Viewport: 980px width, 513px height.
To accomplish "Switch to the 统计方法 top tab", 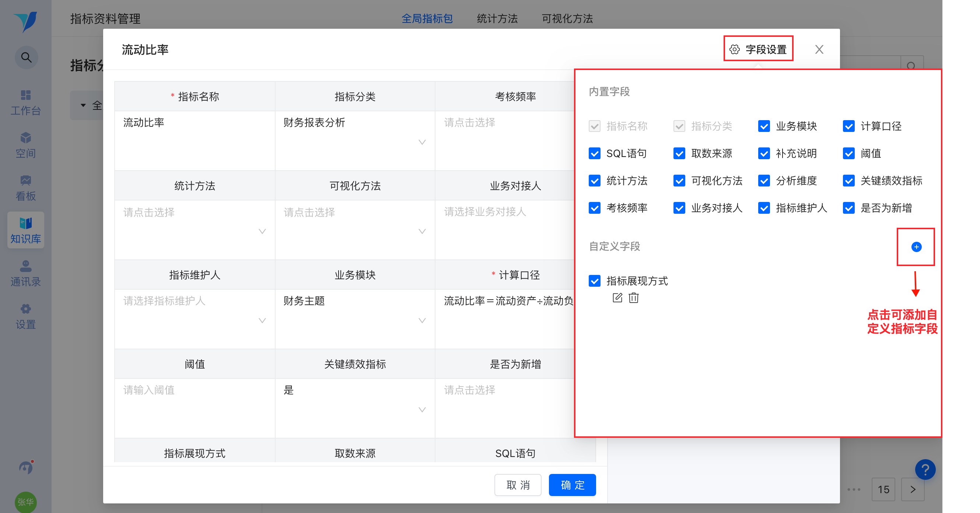I will pos(497,18).
